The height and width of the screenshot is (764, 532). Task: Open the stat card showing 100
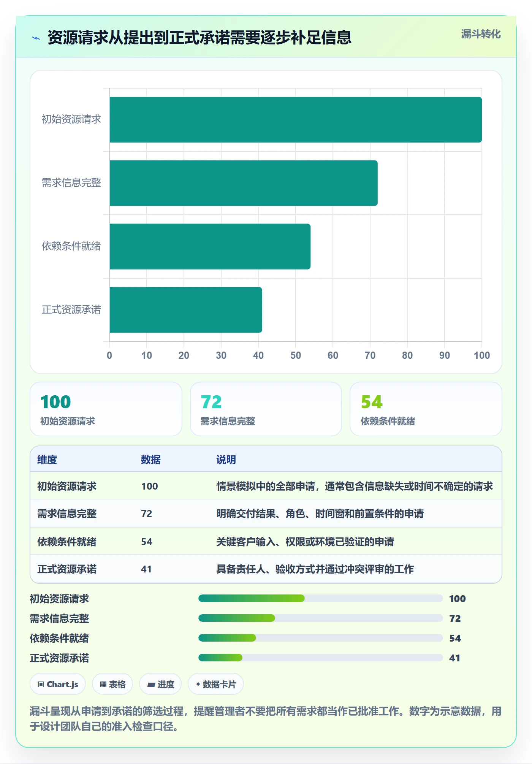coord(106,409)
